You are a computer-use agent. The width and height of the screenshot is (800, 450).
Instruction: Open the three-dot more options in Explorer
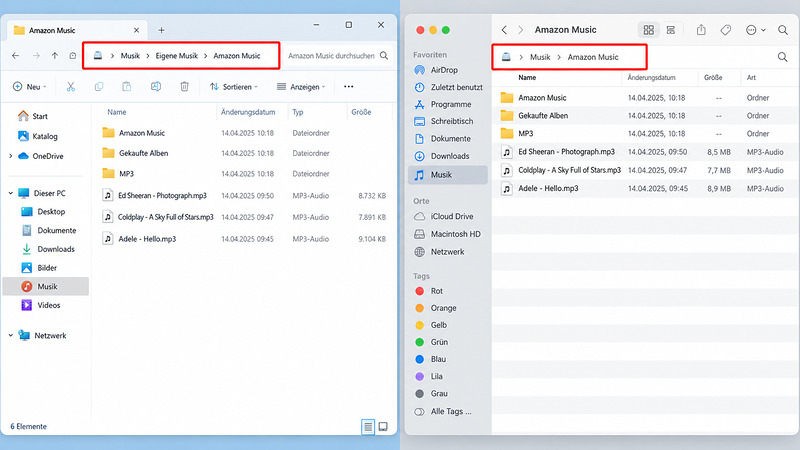click(x=348, y=87)
